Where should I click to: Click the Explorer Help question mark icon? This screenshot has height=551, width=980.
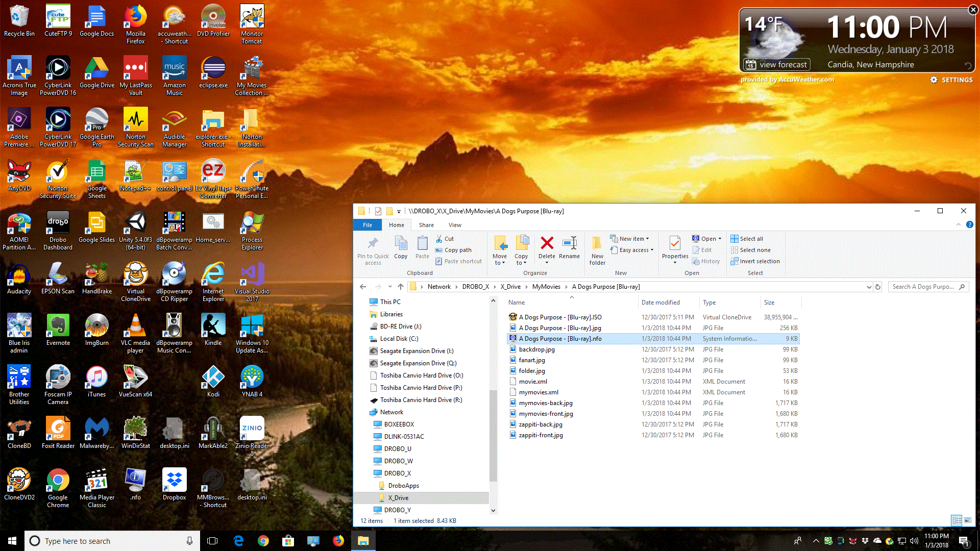pos(969,224)
